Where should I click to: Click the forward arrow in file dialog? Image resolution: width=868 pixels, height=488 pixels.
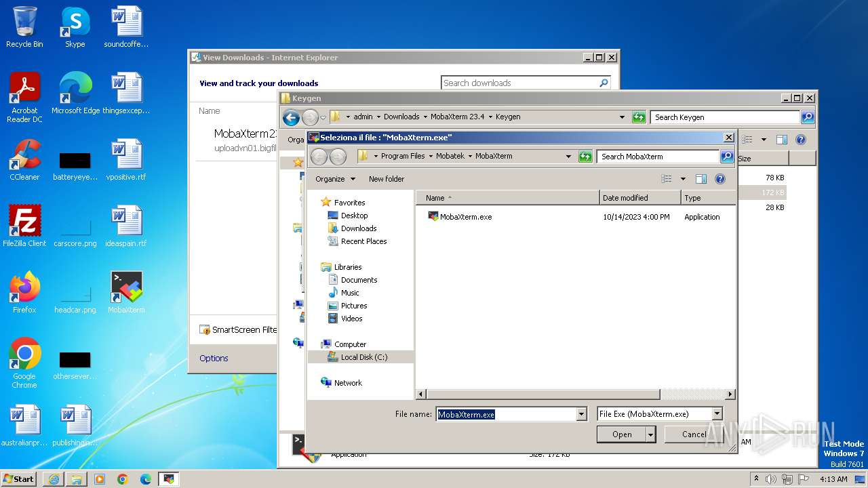(x=338, y=157)
